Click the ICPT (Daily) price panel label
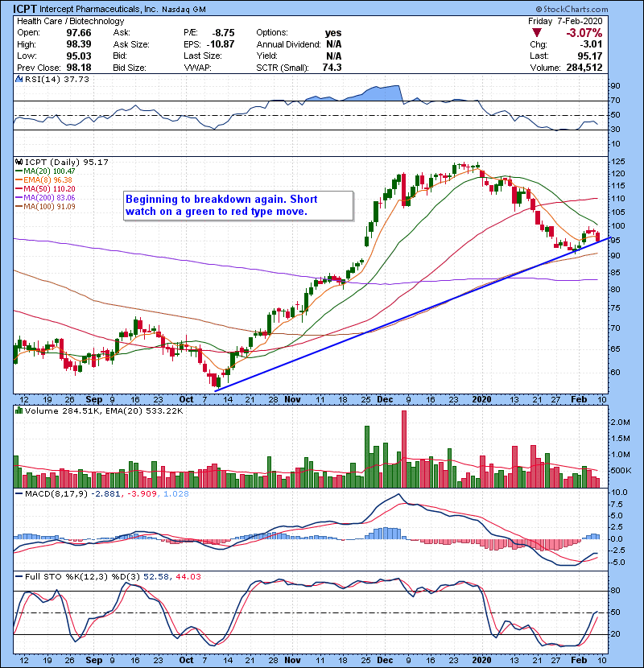Viewport: 644px width, 668px height. [x=67, y=162]
